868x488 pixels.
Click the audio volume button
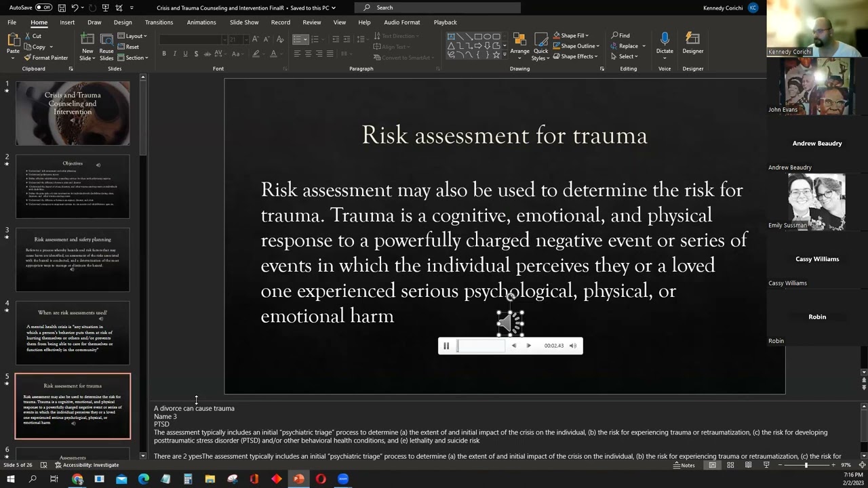(573, 346)
